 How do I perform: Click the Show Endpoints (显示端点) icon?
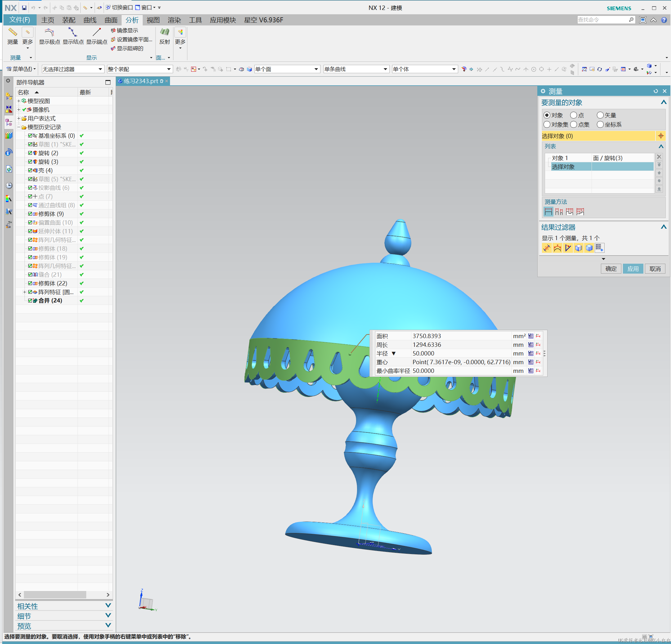coord(96,33)
